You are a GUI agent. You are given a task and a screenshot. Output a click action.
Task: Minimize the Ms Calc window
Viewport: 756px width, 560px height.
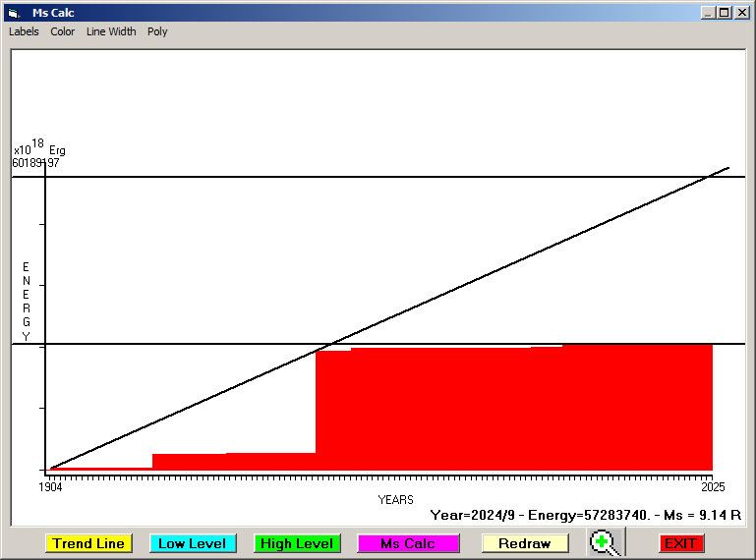tap(708, 13)
